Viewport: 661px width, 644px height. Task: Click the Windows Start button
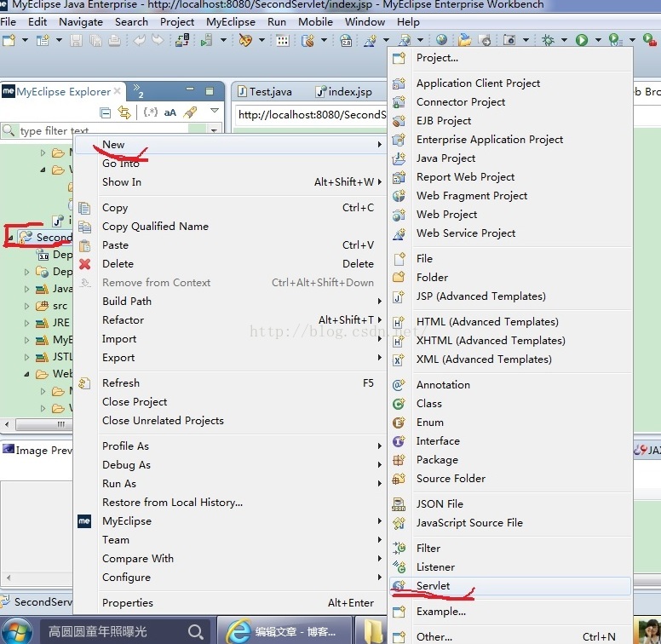point(17,631)
